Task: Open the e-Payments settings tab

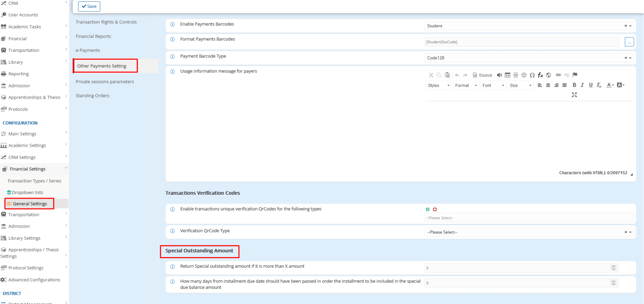Action: pyautogui.click(x=88, y=50)
